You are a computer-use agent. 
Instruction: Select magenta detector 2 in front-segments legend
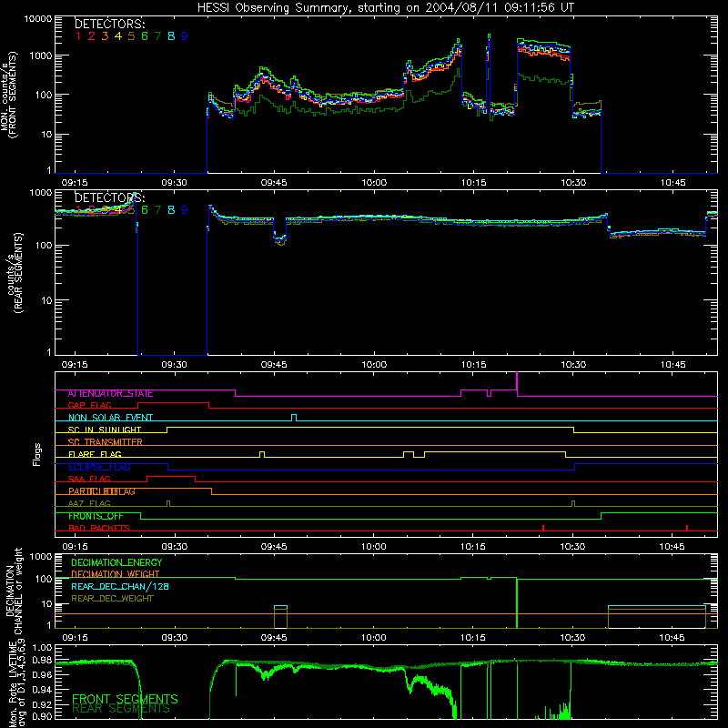(92, 36)
